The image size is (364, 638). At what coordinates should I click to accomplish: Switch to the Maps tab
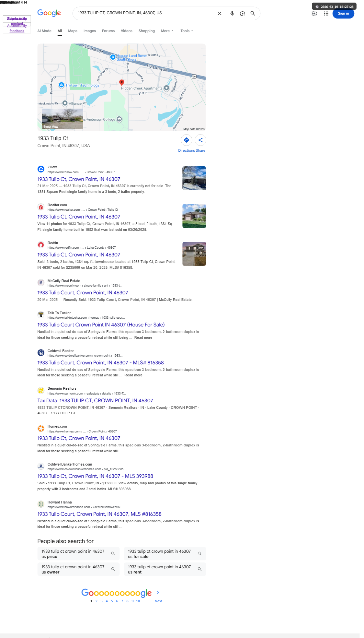coord(73,31)
